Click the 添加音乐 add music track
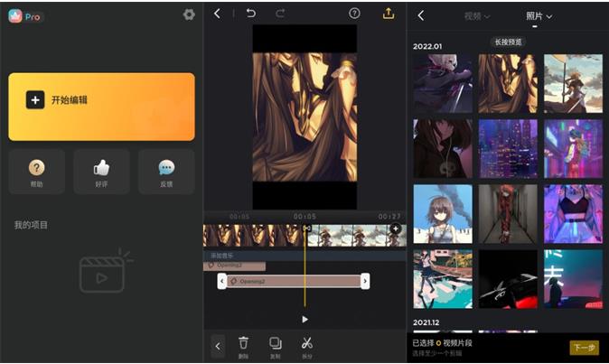 coord(304,256)
